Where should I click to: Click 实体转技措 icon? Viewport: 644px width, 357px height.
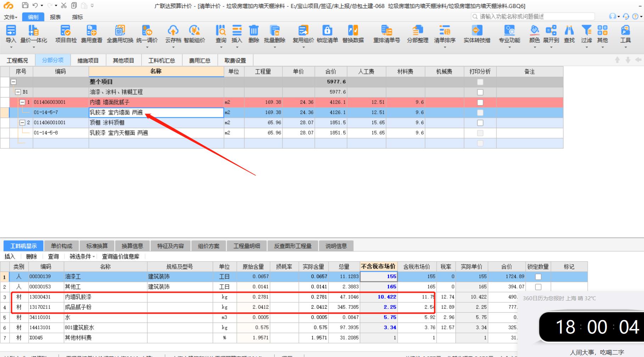click(477, 31)
